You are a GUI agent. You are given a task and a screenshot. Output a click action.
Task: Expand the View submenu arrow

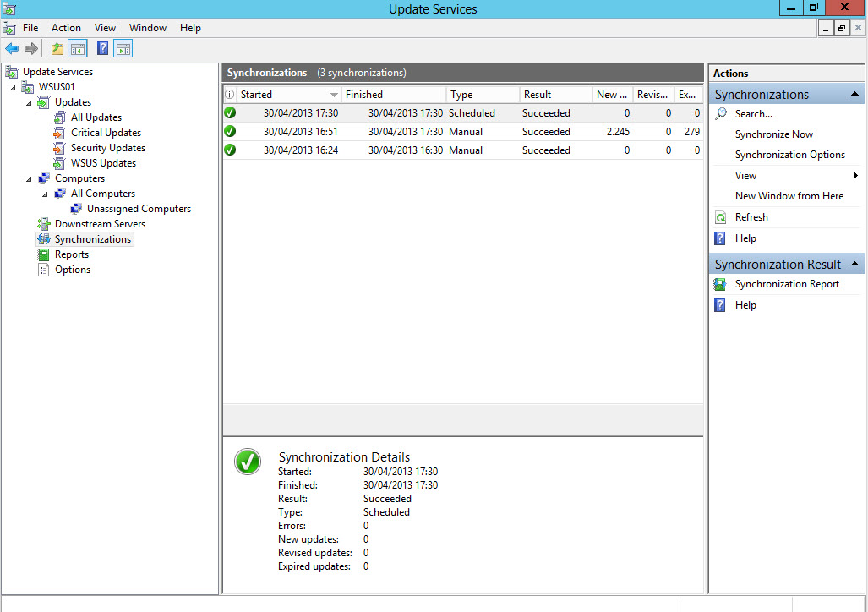(855, 176)
